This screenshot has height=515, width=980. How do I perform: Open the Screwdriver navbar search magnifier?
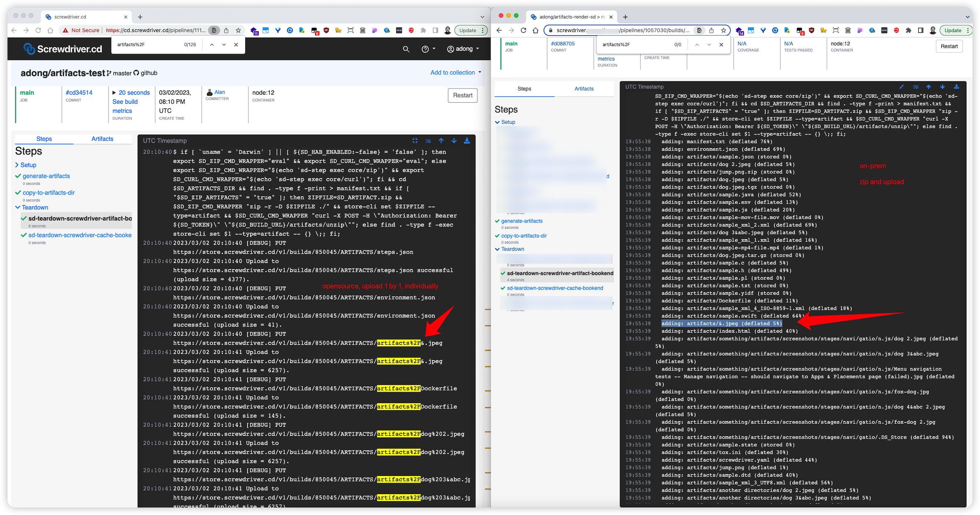(406, 49)
